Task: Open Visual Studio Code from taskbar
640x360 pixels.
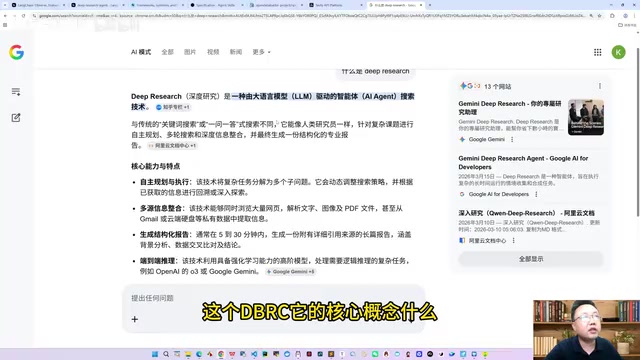Action: 254,354
